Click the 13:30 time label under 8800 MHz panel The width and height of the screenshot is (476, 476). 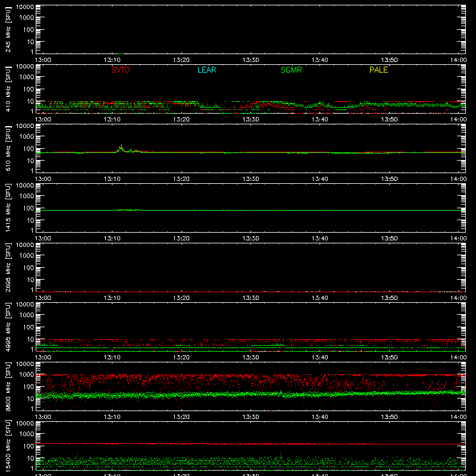[250, 417]
